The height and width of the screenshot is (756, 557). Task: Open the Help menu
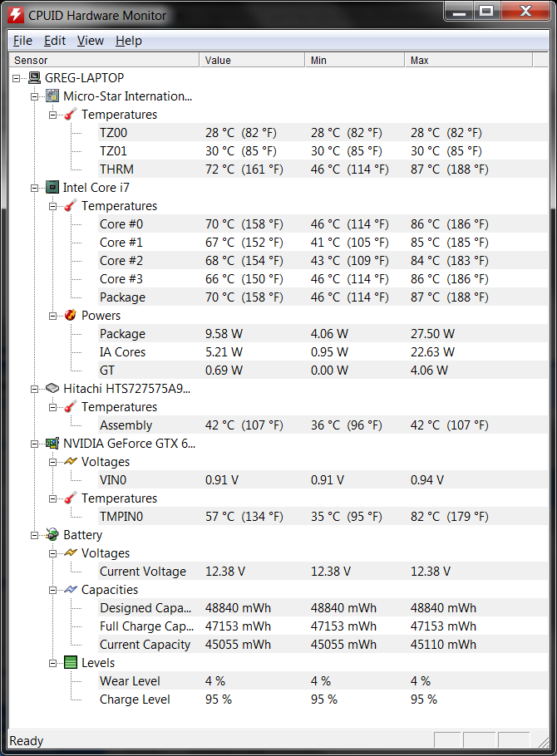pos(128,41)
